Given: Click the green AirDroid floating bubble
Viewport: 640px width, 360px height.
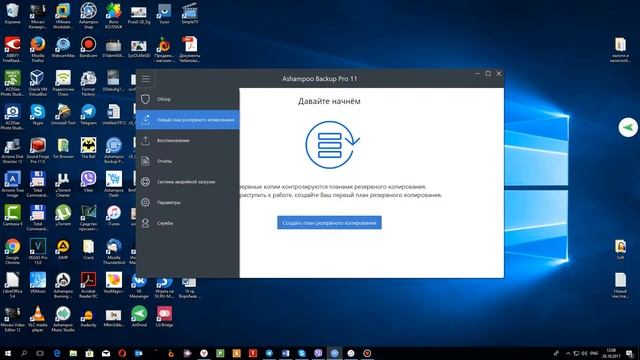Looking at the screenshot, I should pyautogui.click(x=628, y=127).
